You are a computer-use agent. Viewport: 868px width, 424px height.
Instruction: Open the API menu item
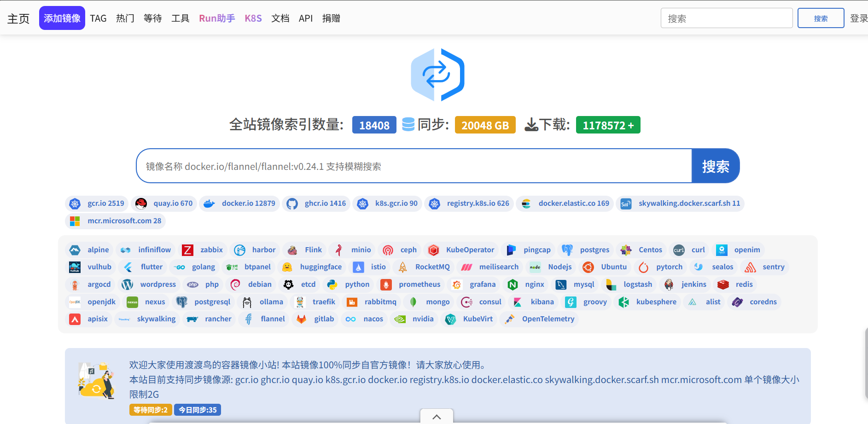tap(306, 18)
